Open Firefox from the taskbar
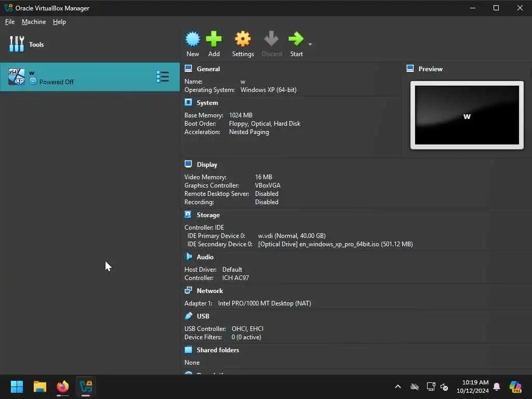Viewport: 532px width, 399px height. [x=63, y=387]
